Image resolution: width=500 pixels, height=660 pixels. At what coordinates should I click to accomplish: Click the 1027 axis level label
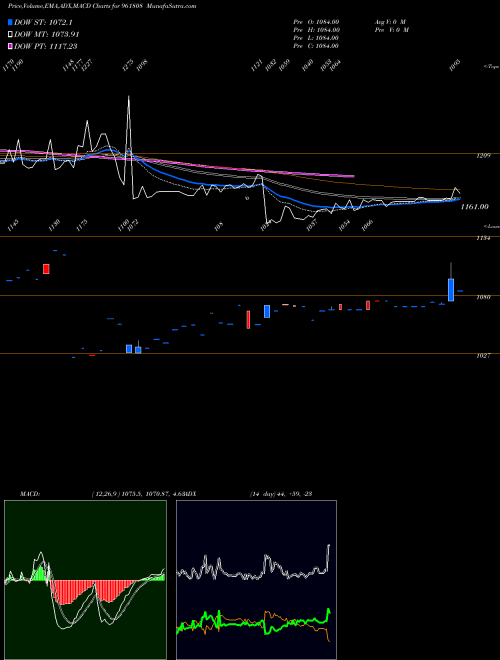tap(484, 356)
